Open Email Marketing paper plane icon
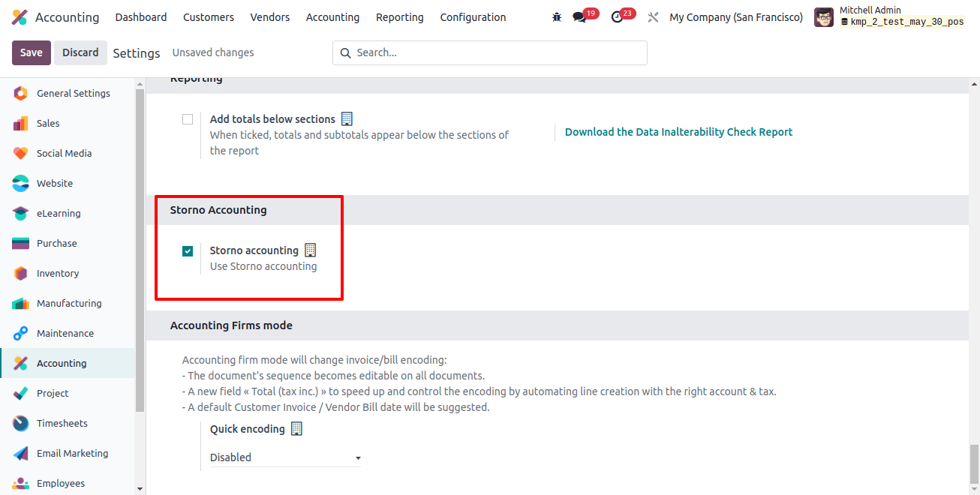 pos(21,454)
